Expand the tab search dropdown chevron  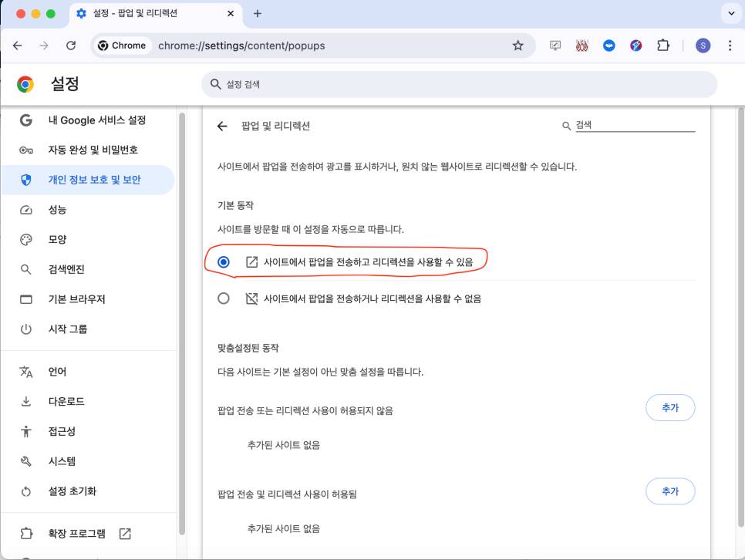coord(730,13)
